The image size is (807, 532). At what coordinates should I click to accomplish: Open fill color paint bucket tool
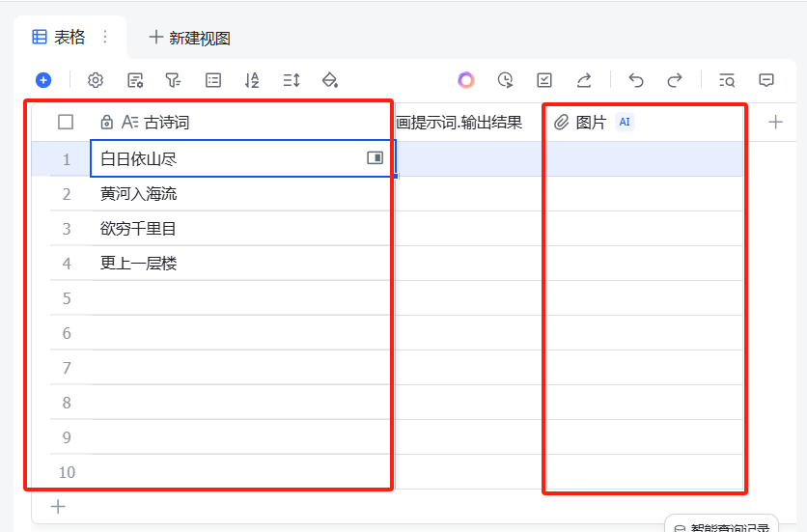[330, 80]
